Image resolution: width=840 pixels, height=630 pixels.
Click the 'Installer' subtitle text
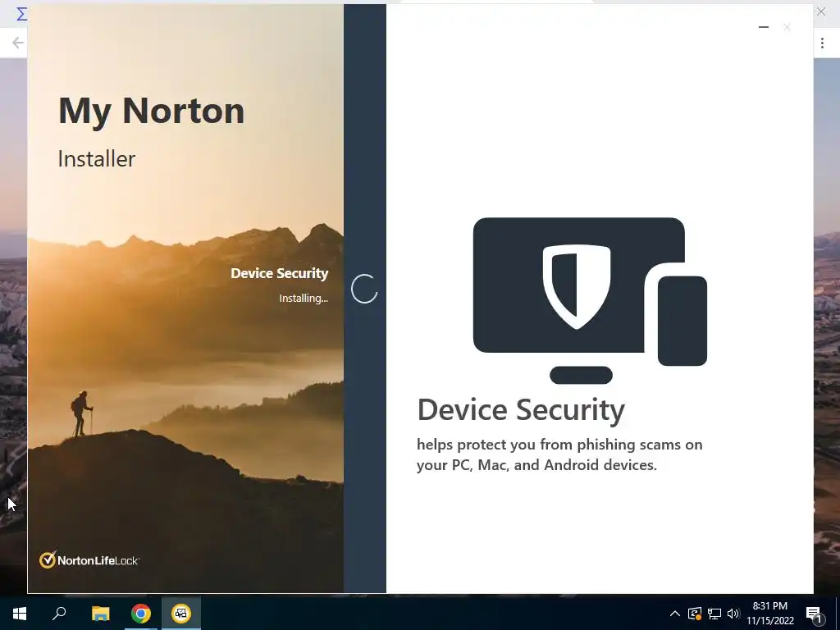coord(97,159)
